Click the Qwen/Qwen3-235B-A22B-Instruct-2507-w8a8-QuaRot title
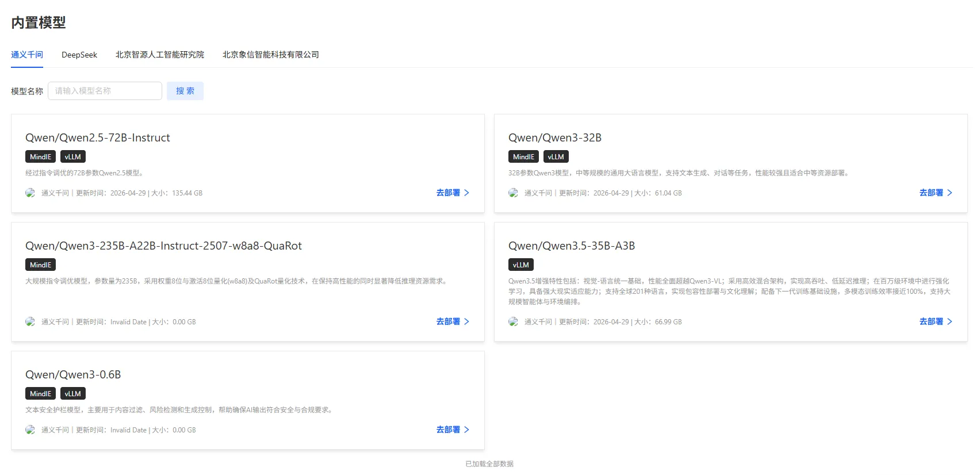This screenshot has width=980, height=475. [x=163, y=246]
